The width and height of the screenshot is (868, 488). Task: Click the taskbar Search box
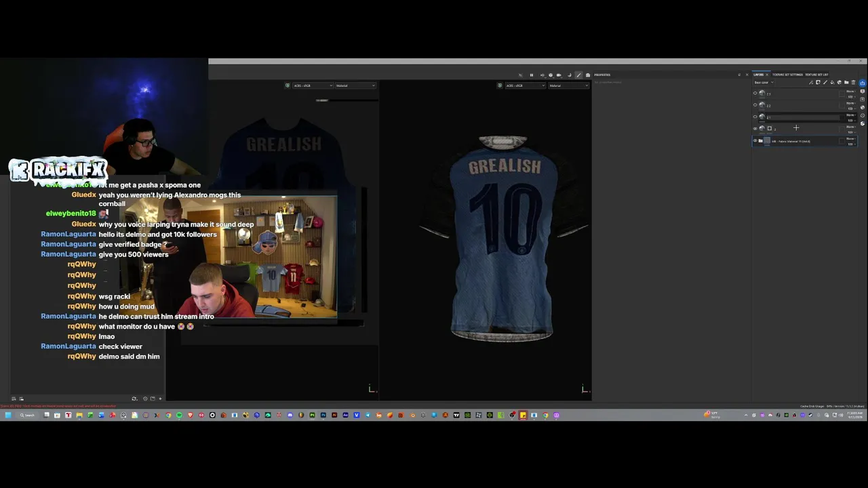click(x=27, y=415)
